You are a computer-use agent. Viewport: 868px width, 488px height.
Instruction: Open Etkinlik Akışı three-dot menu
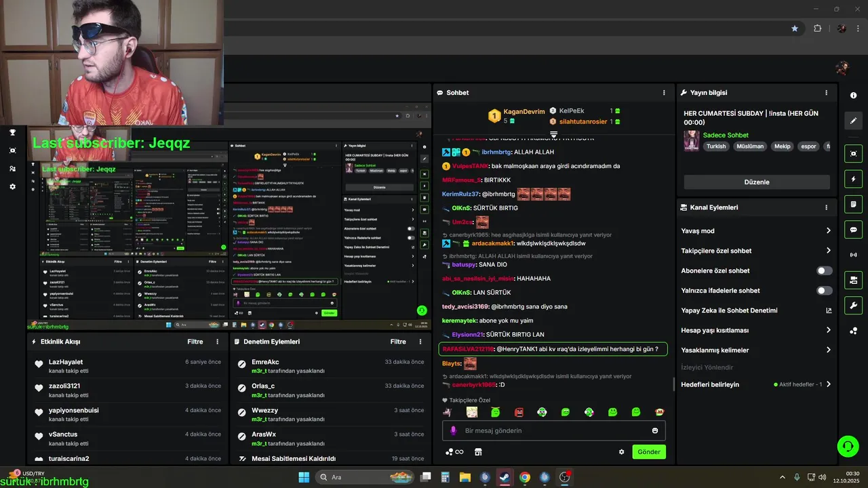[217, 342]
